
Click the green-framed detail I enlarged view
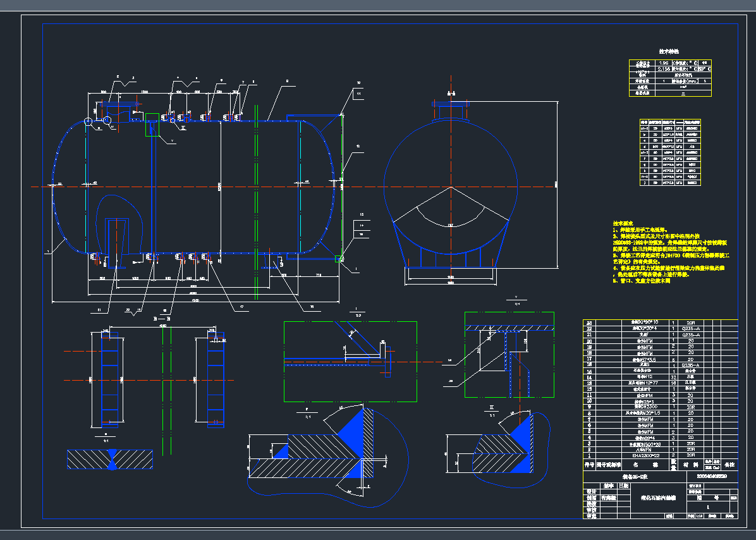click(x=350, y=361)
